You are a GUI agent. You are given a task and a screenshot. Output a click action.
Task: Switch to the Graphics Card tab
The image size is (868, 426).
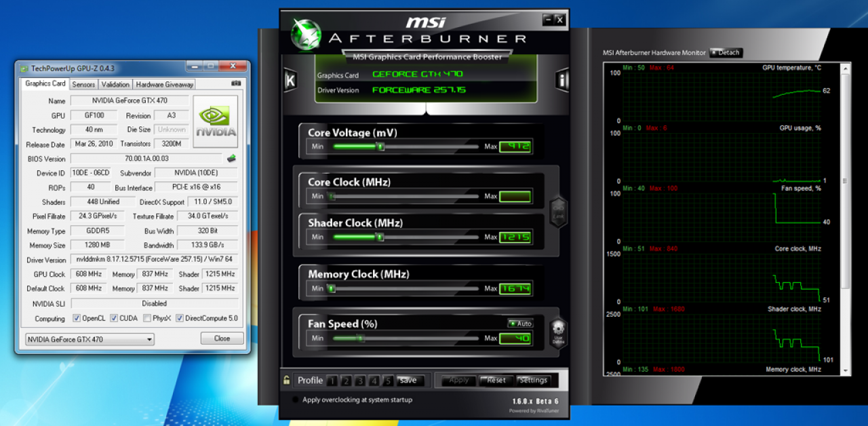tap(45, 84)
